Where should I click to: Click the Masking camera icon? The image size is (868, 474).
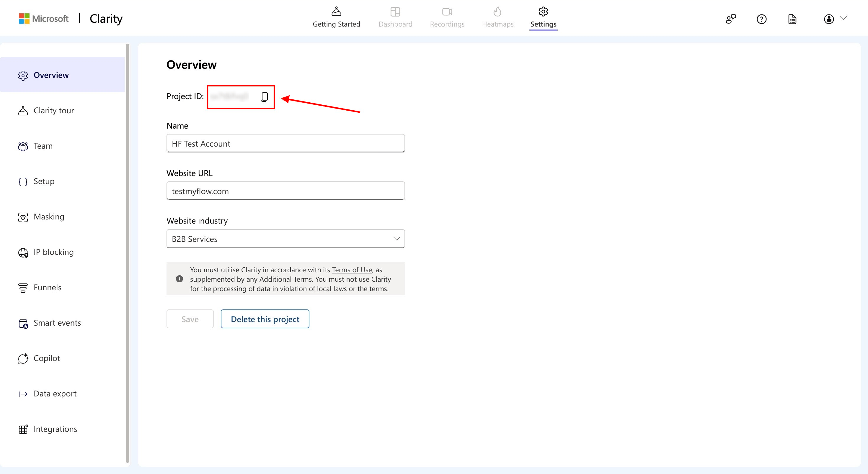(x=23, y=217)
